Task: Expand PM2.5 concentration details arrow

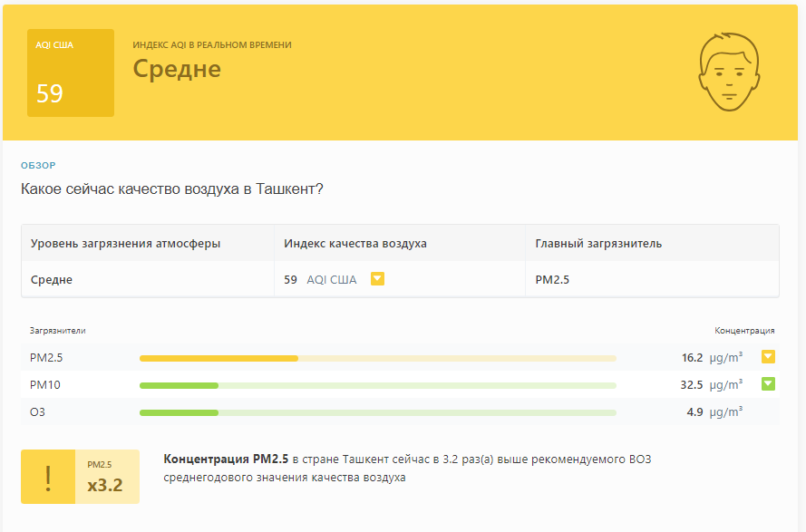Action: coord(768,357)
